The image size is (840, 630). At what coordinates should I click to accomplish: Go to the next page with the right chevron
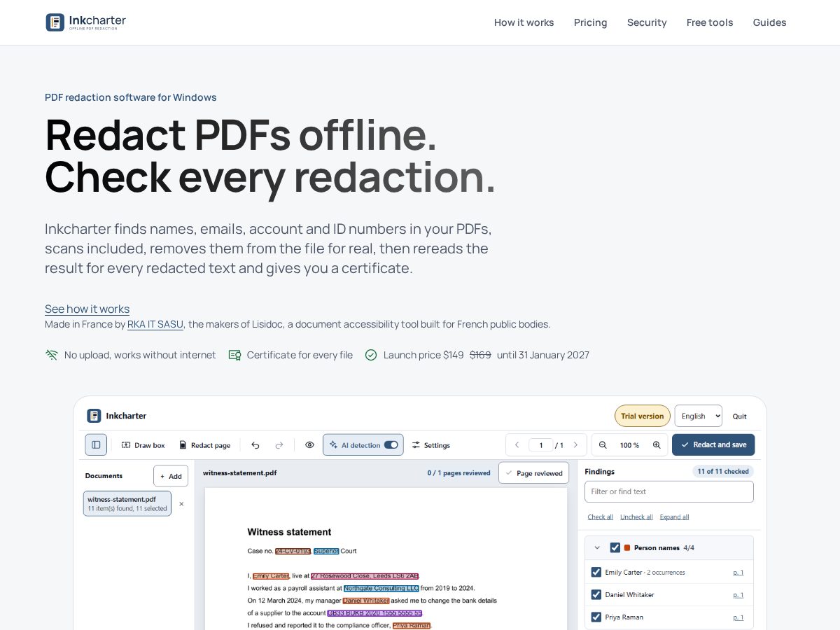tap(576, 445)
